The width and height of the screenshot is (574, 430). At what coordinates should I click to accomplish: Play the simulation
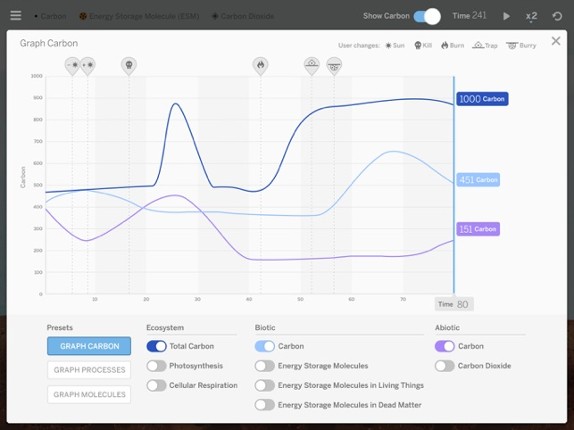tap(506, 16)
